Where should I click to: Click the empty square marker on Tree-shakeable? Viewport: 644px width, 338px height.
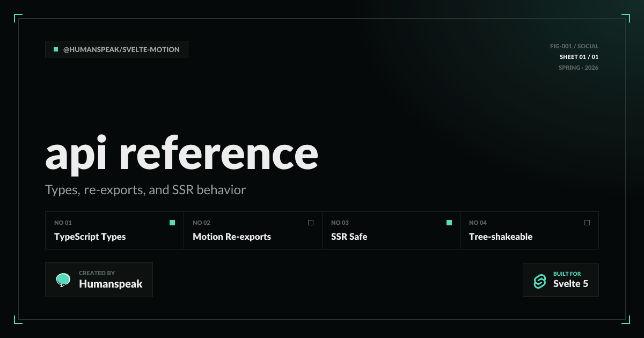click(587, 223)
